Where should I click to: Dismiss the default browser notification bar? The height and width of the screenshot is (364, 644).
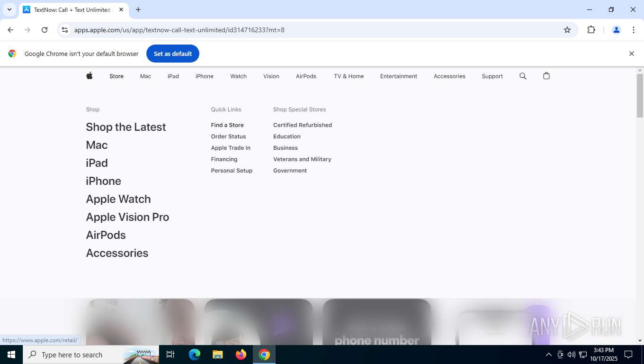click(631, 54)
